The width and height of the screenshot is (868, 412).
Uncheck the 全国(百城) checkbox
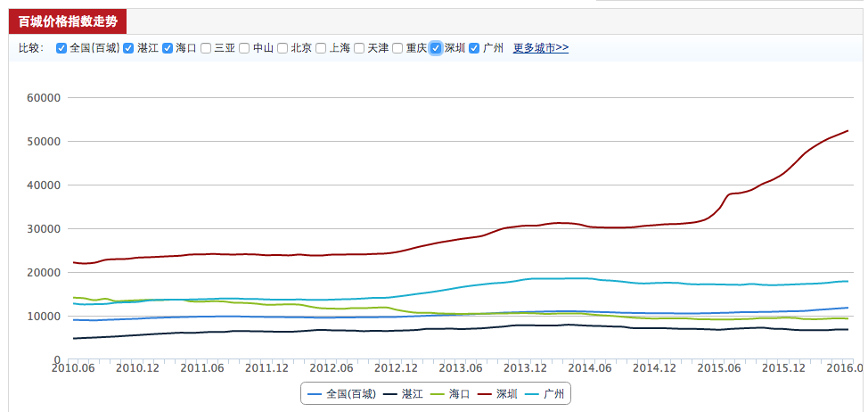61,48
